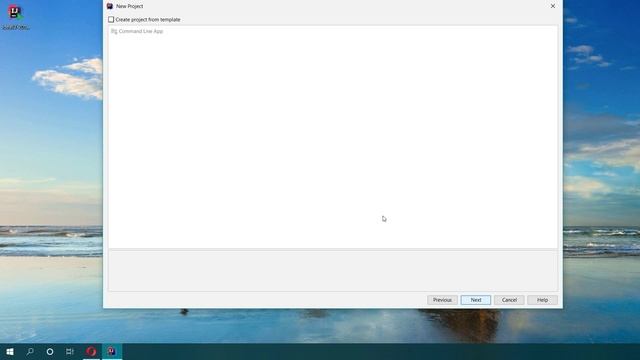Open Windows taskbar search
The height and width of the screenshot is (360, 640).
click(30, 351)
